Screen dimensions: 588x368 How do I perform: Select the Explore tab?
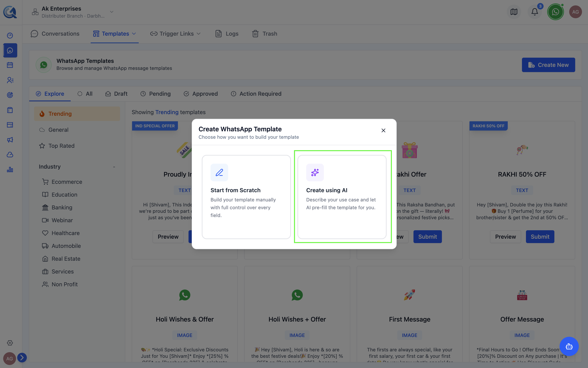[50, 94]
